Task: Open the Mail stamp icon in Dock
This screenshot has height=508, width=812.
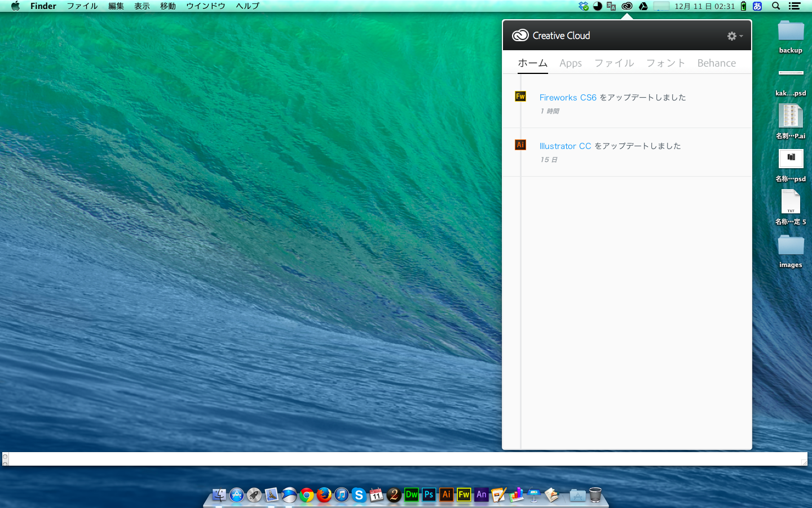Action: click(x=272, y=495)
